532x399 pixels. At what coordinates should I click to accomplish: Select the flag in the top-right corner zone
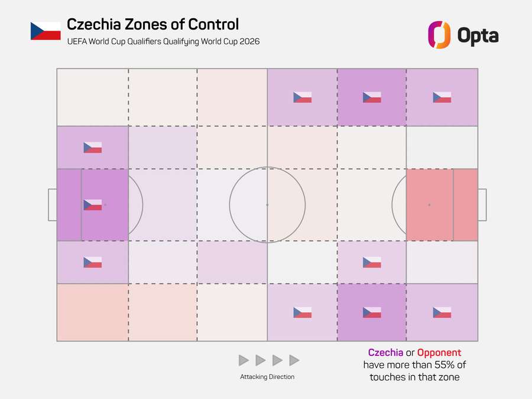pos(442,98)
